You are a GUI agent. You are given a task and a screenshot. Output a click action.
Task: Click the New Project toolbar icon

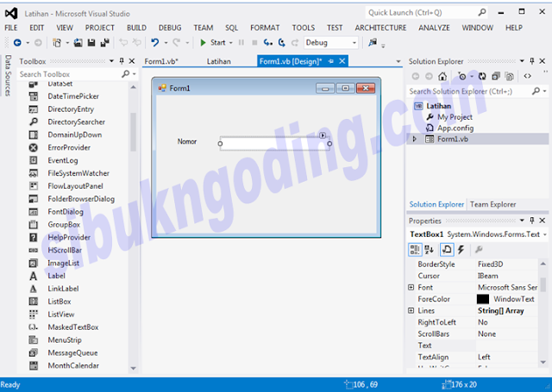pyautogui.click(x=57, y=43)
